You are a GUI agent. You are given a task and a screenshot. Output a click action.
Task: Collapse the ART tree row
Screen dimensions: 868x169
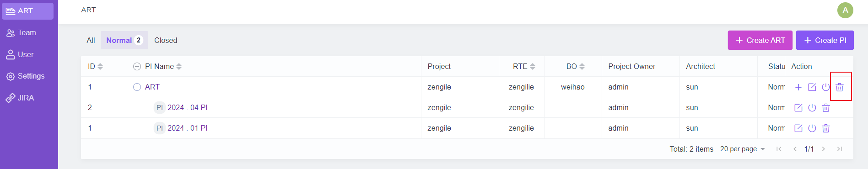[137, 87]
